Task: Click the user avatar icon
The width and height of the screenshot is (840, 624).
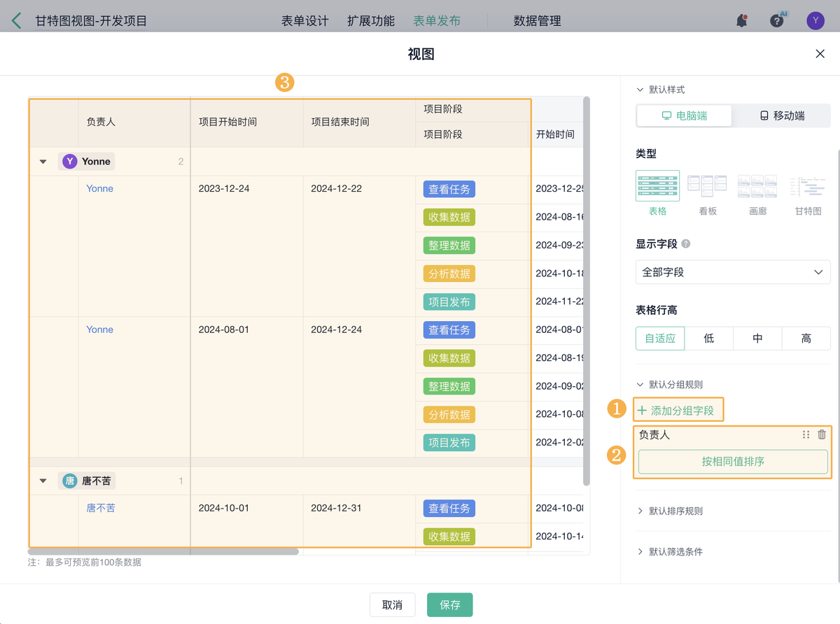Action: (x=815, y=21)
